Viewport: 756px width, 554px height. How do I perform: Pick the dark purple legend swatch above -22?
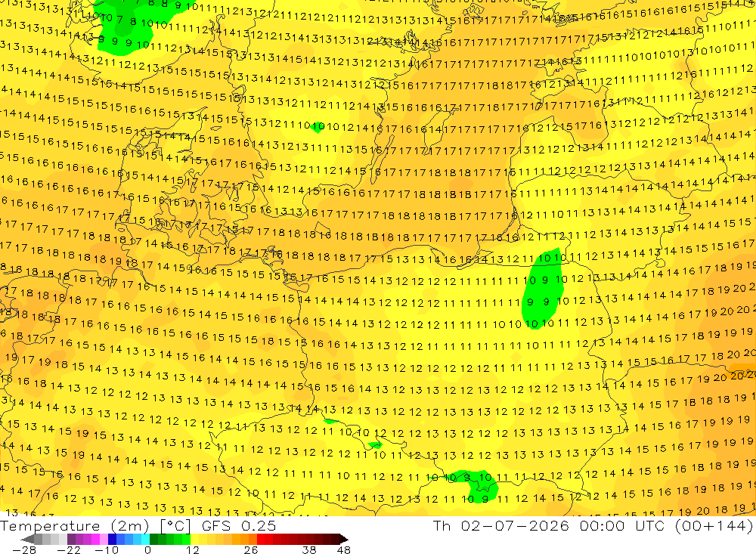(71, 539)
